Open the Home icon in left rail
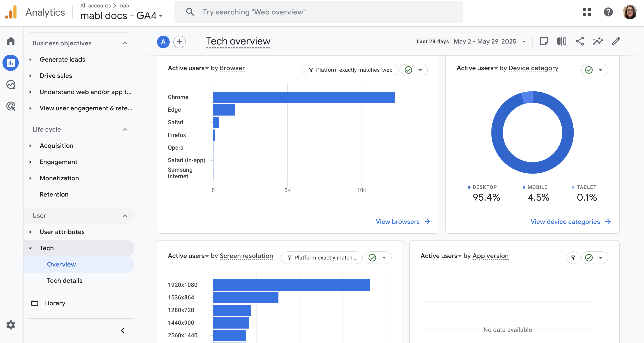The width and height of the screenshot is (644, 343). [x=11, y=41]
